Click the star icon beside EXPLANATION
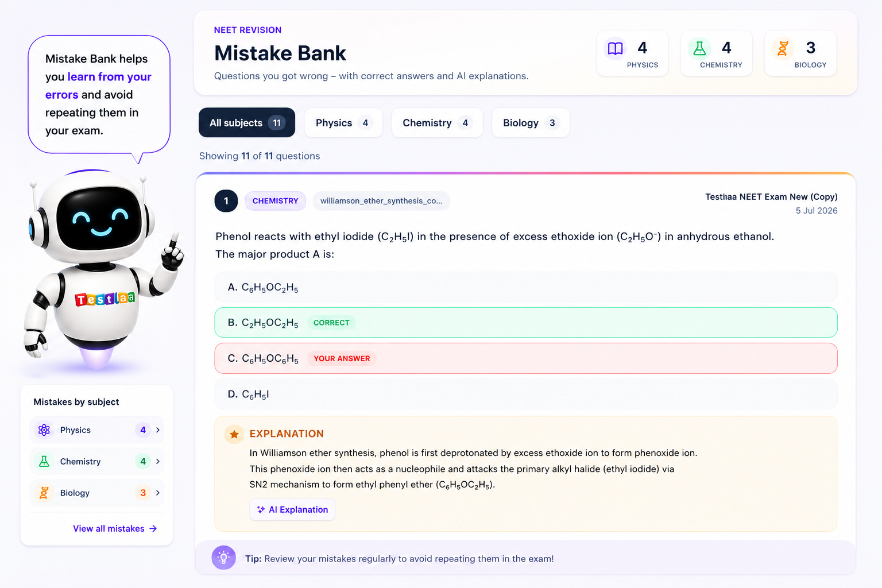The image size is (882, 588). (x=234, y=435)
